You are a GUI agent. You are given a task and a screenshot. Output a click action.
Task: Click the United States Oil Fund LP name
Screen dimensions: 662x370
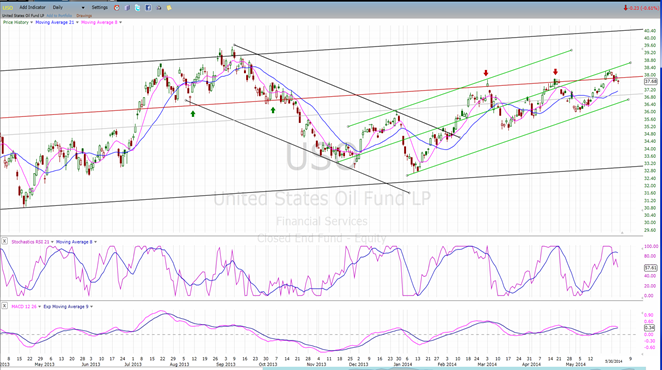[x=23, y=16]
